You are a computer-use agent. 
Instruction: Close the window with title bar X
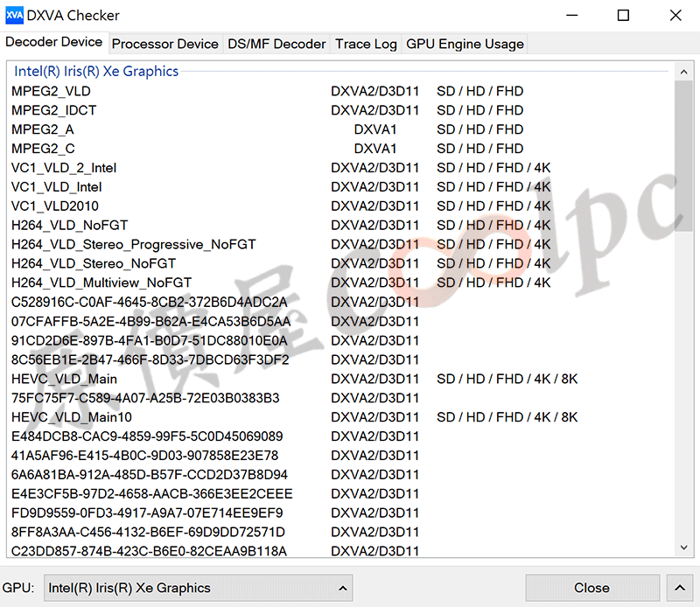tap(675, 15)
